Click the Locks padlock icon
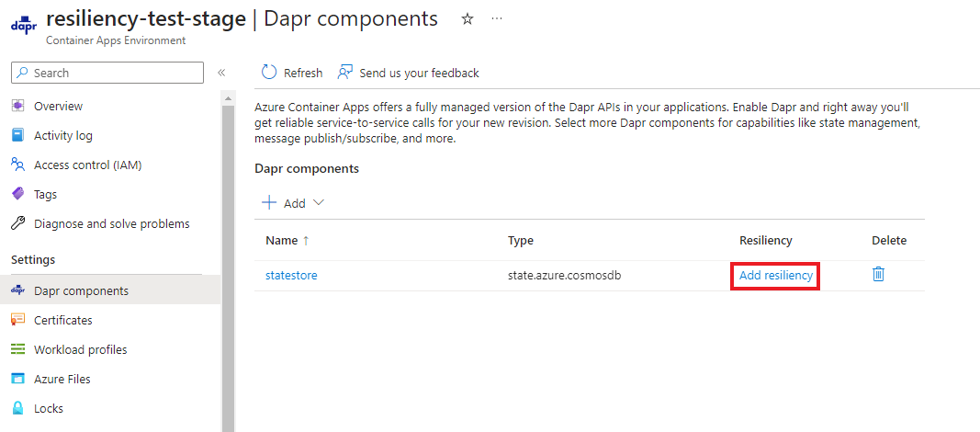Screen dimensions: 980x432 pos(17,408)
